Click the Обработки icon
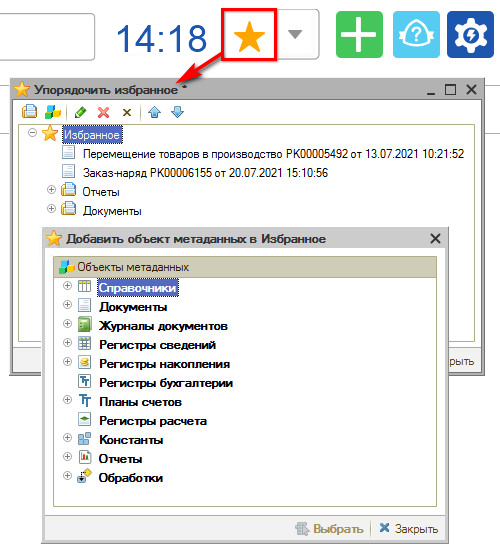This screenshot has width=500, height=547. (x=84, y=476)
